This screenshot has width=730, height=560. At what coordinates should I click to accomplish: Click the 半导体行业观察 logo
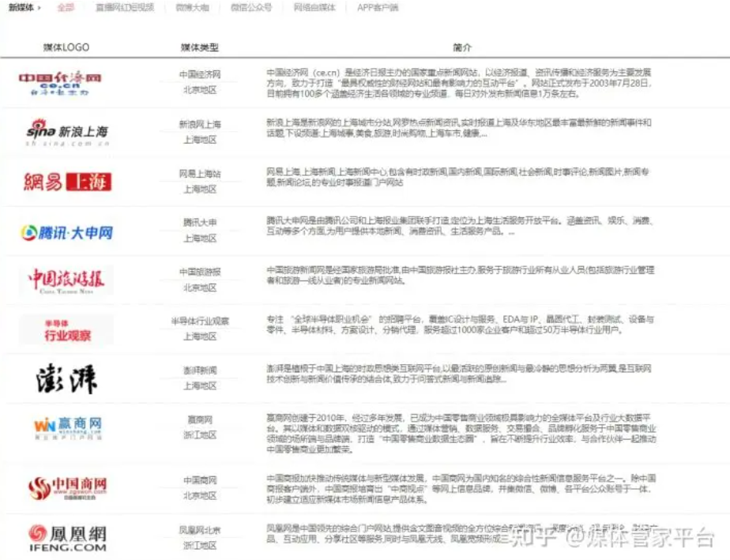click(67, 330)
